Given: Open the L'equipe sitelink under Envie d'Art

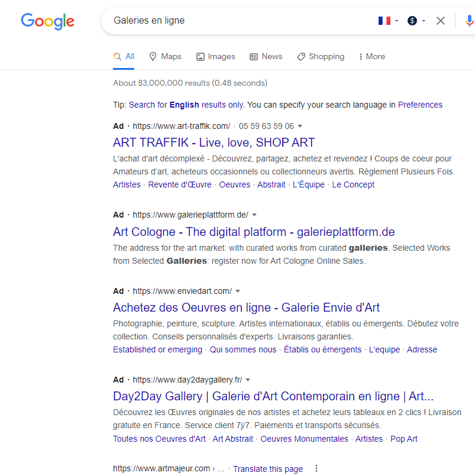Looking at the screenshot, I should (384, 349).
